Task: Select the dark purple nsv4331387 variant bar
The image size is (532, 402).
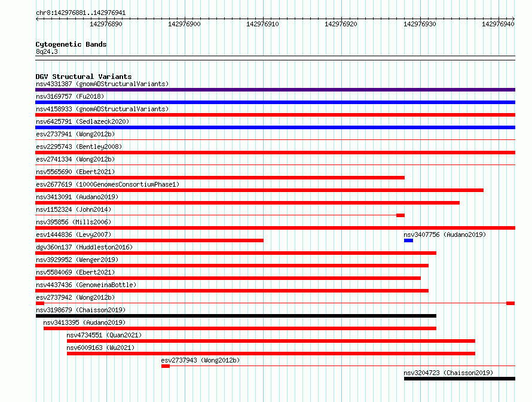Action: pos(275,90)
